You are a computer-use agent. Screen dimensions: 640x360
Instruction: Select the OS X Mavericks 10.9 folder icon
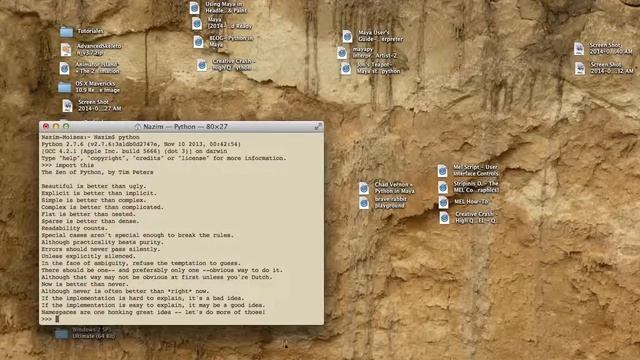pyautogui.click(x=64, y=87)
